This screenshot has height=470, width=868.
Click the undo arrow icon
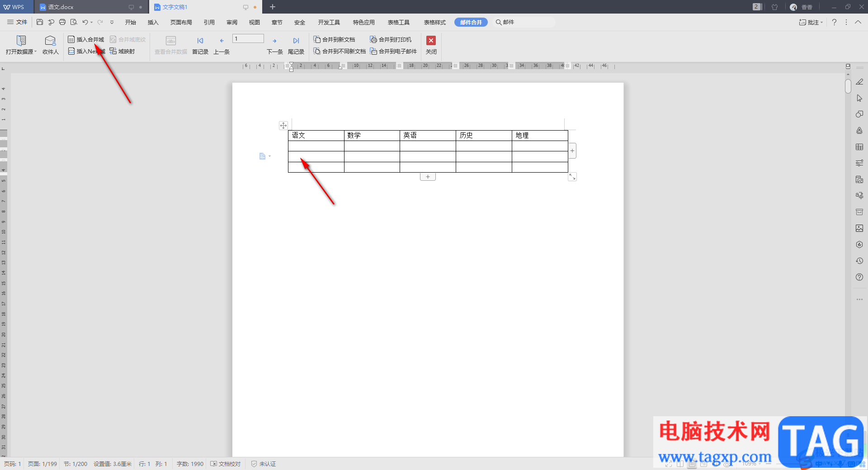pyautogui.click(x=85, y=22)
